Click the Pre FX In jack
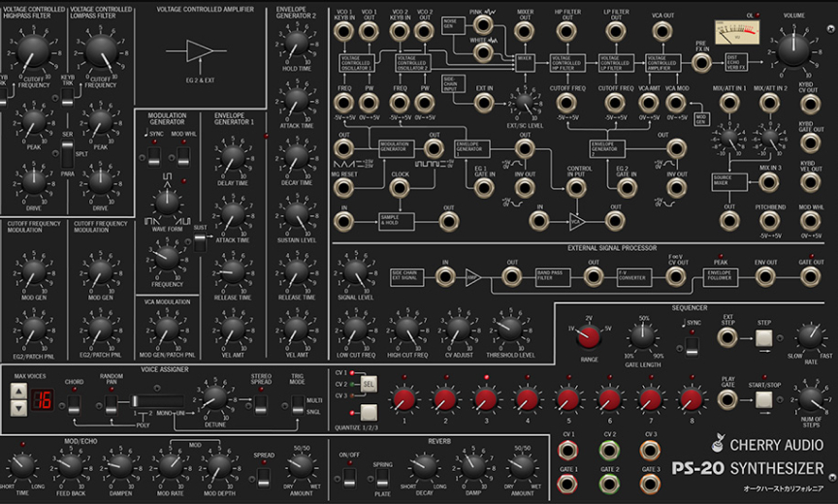The image size is (838, 504). point(700,61)
